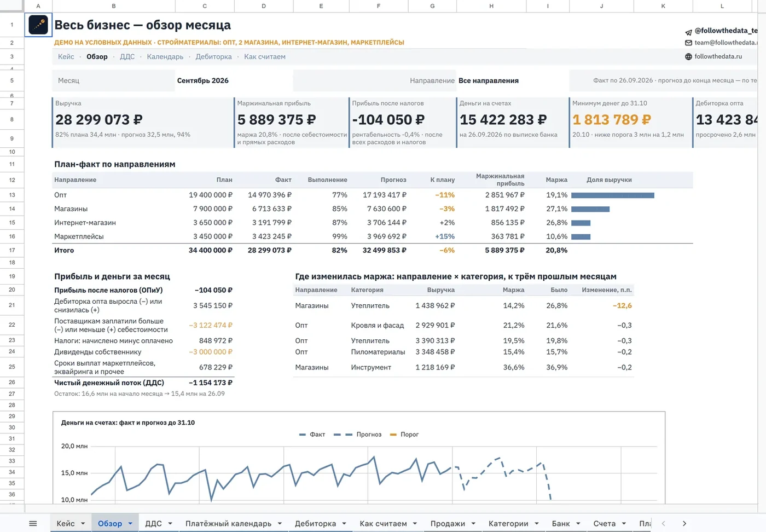Click the email envelope icon

(688, 43)
